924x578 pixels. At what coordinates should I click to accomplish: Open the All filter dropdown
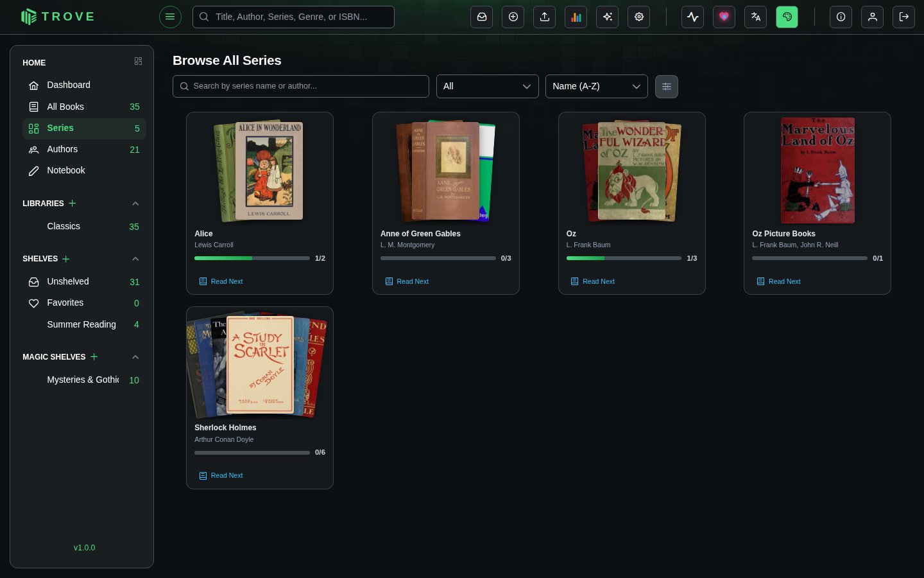pyautogui.click(x=488, y=87)
